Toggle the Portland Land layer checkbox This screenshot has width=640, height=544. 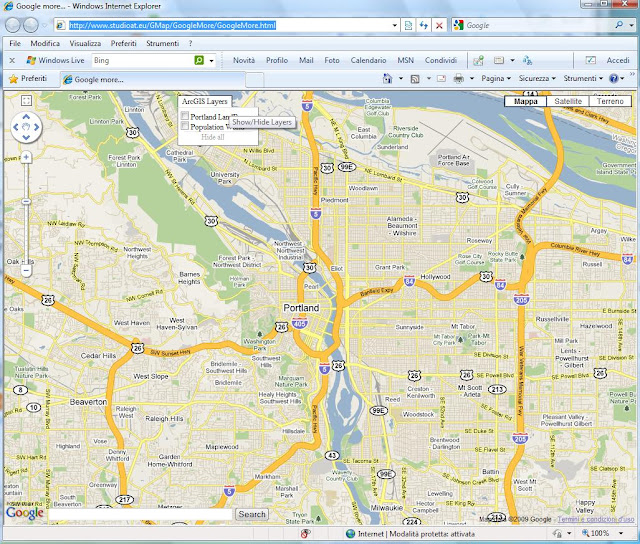185,116
